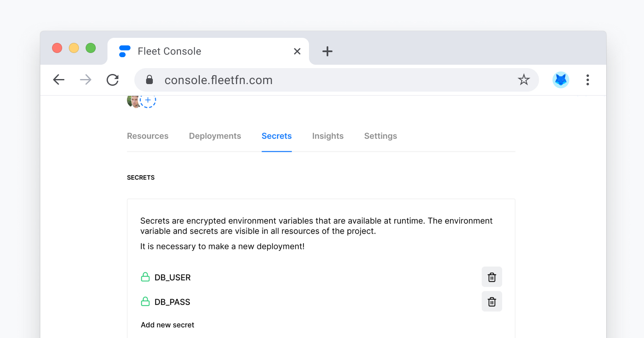Click the site security padlock icon
Viewport: 644px width, 338px height.
pos(149,80)
